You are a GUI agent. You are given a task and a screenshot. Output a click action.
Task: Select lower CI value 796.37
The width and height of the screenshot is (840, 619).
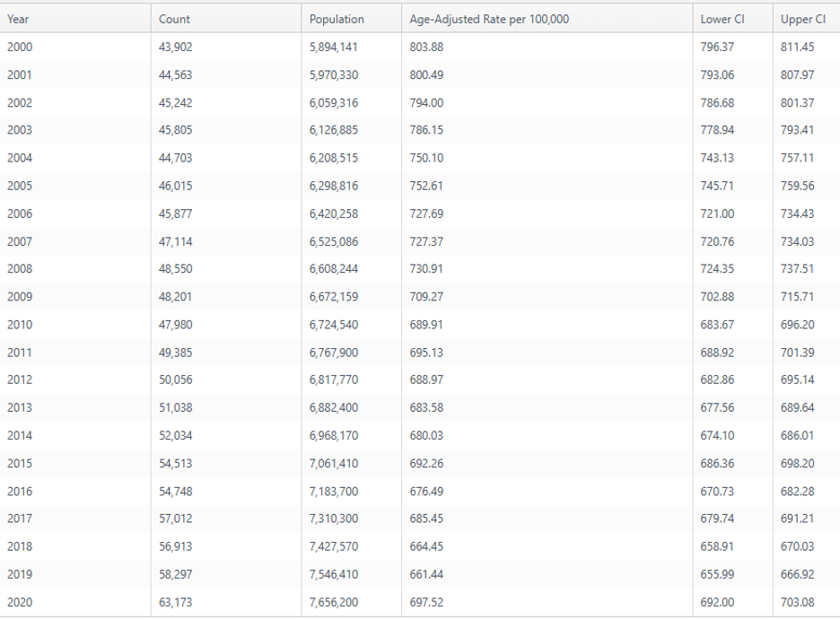click(717, 48)
